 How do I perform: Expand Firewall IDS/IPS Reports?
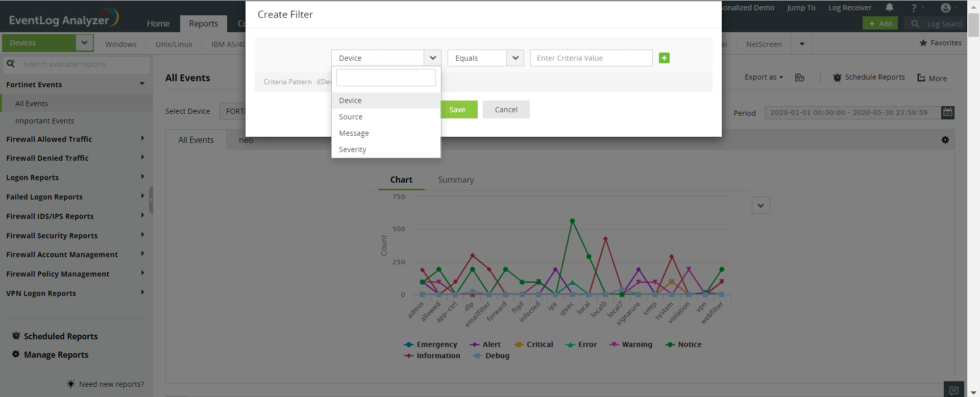[x=142, y=215]
